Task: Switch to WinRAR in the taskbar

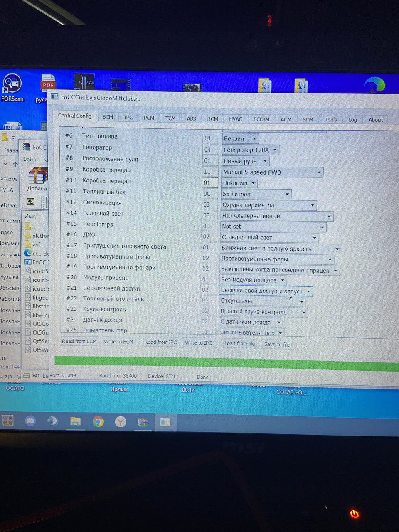Action: click(143, 422)
